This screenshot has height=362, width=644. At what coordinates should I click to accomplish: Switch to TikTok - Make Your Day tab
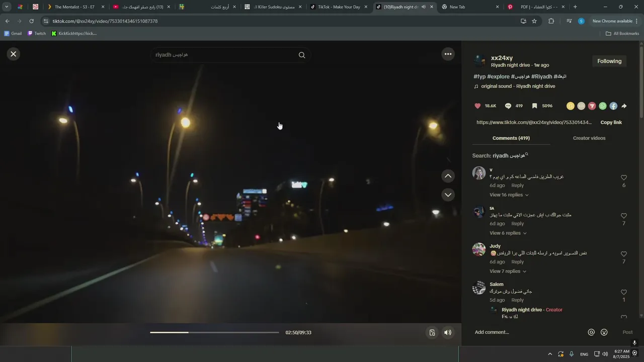[339, 7]
